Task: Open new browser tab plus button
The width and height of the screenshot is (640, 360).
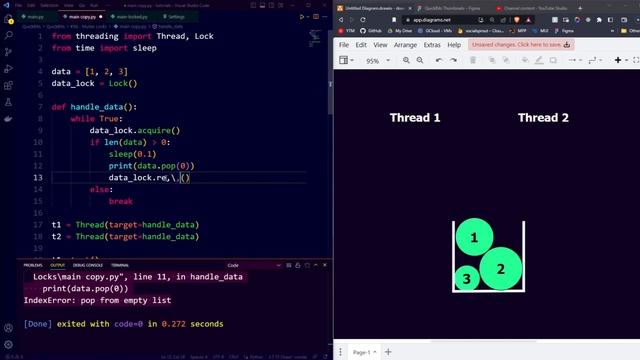Action: [580, 8]
